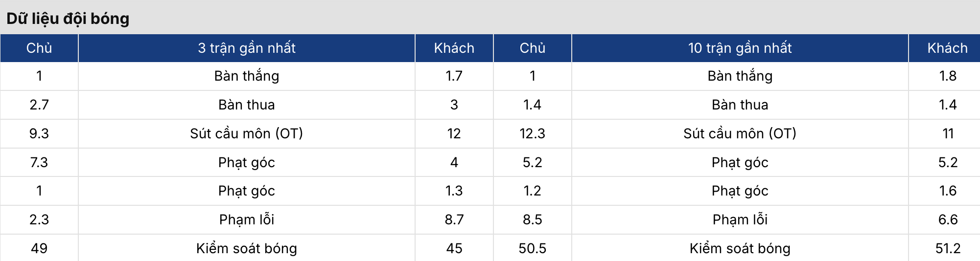Screen dimensions: 980x261
Task: Click the away possession value 51.2
Action: coord(948,248)
